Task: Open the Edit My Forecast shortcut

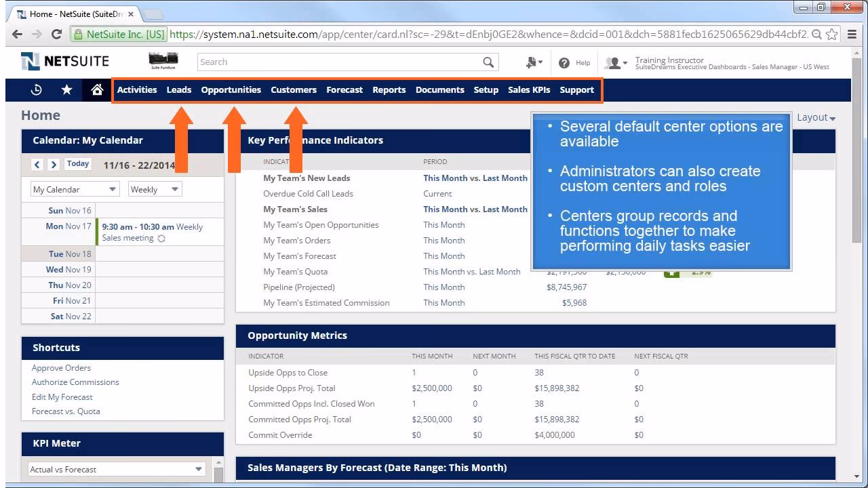Action: (62, 396)
